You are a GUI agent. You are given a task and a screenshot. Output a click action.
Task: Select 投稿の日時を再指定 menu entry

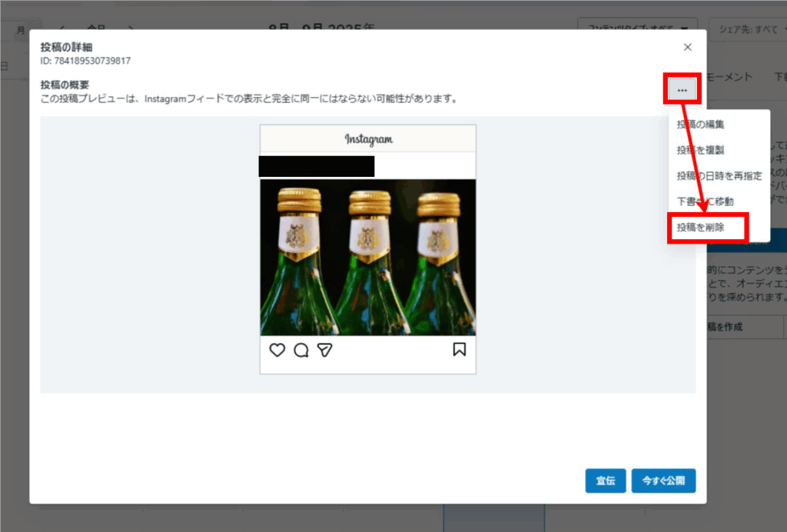pyautogui.click(x=719, y=176)
